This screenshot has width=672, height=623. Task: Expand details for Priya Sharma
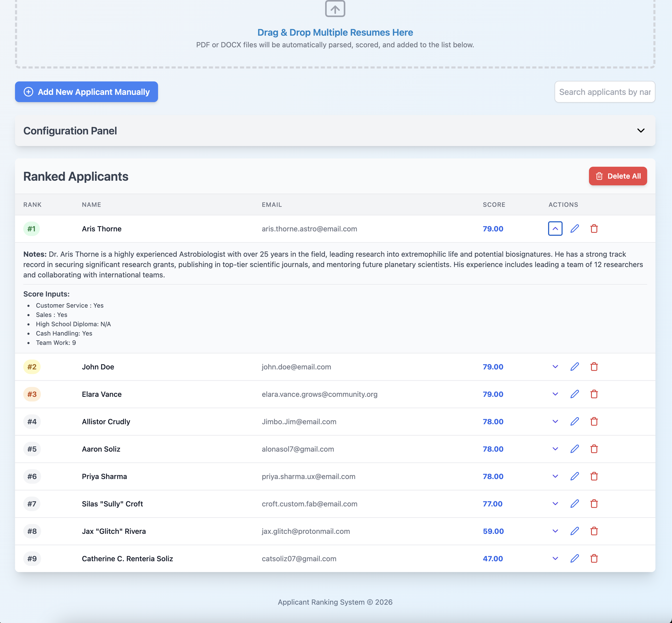pos(555,476)
